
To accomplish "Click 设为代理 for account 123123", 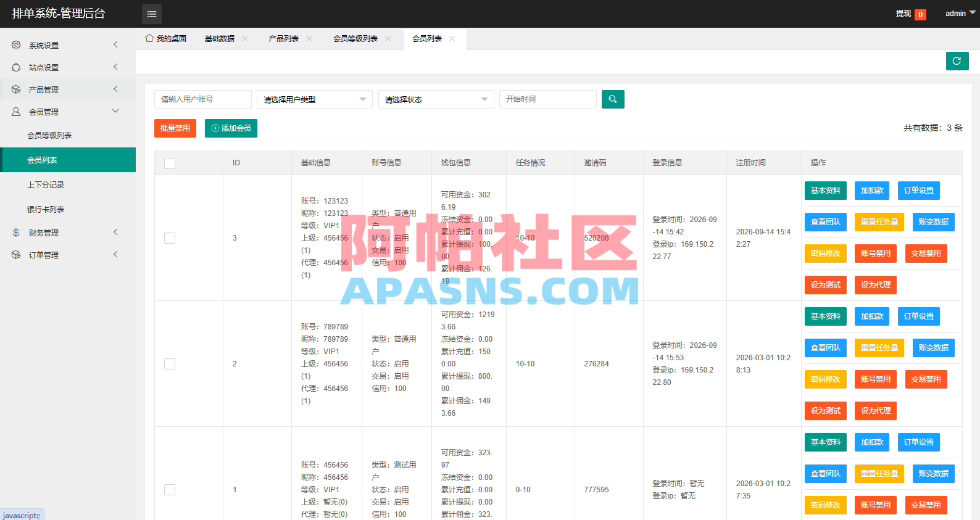I will pos(876,285).
